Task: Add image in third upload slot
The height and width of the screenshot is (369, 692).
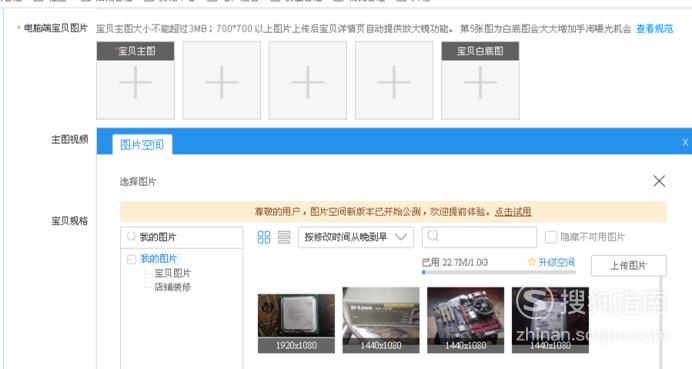Action: [x=308, y=81]
